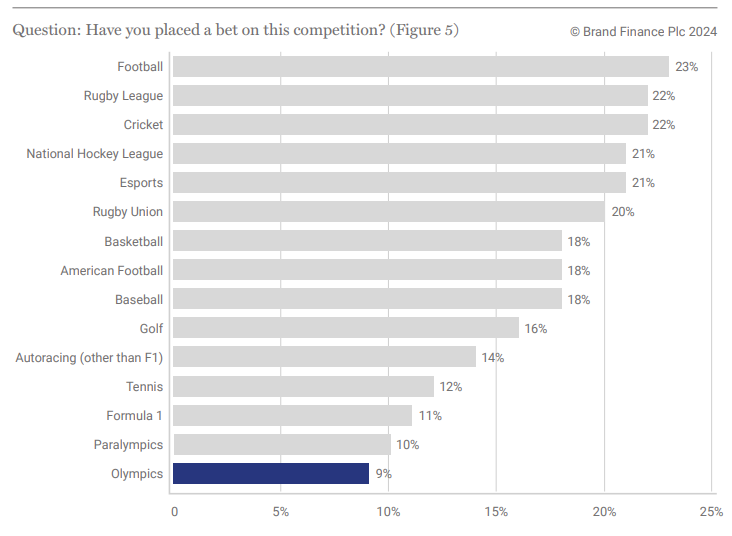Select the Baseball bar
The image size is (732, 536).
coord(367,299)
